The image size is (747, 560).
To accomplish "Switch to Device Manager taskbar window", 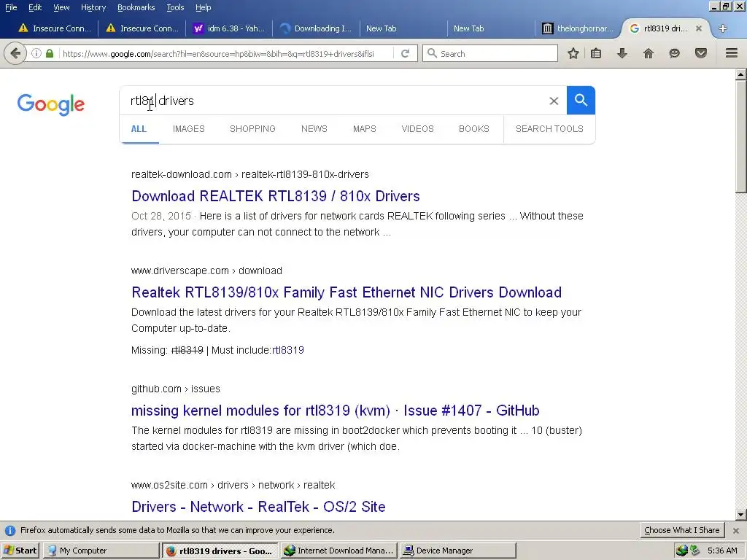I will (x=457, y=551).
